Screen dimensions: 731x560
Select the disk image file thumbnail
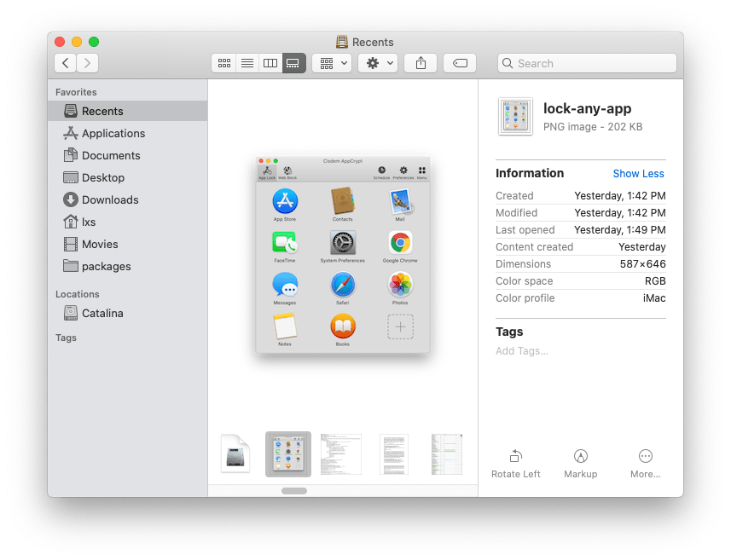click(235, 453)
